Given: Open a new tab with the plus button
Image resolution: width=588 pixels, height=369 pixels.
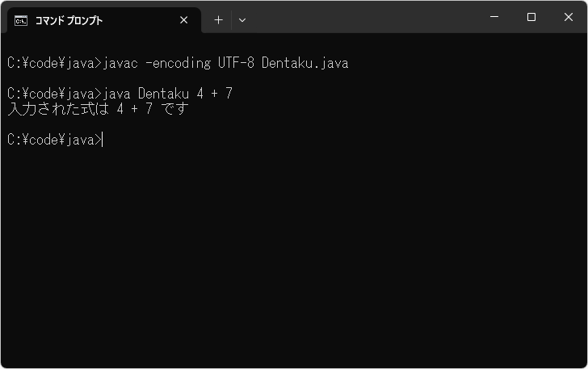Looking at the screenshot, I should pos(218,20).
